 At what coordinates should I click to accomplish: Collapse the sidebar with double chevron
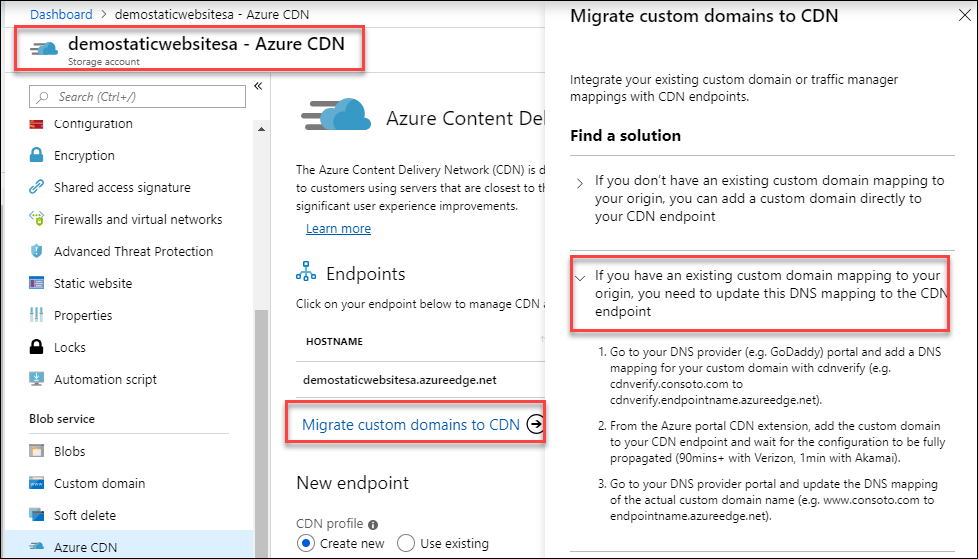(x=258, y=86)
